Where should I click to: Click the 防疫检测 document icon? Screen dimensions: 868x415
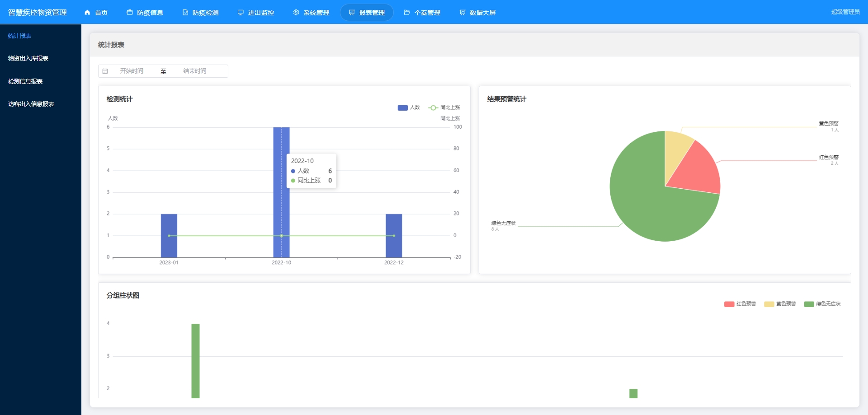pyautogui.click(x=185, y=13)
